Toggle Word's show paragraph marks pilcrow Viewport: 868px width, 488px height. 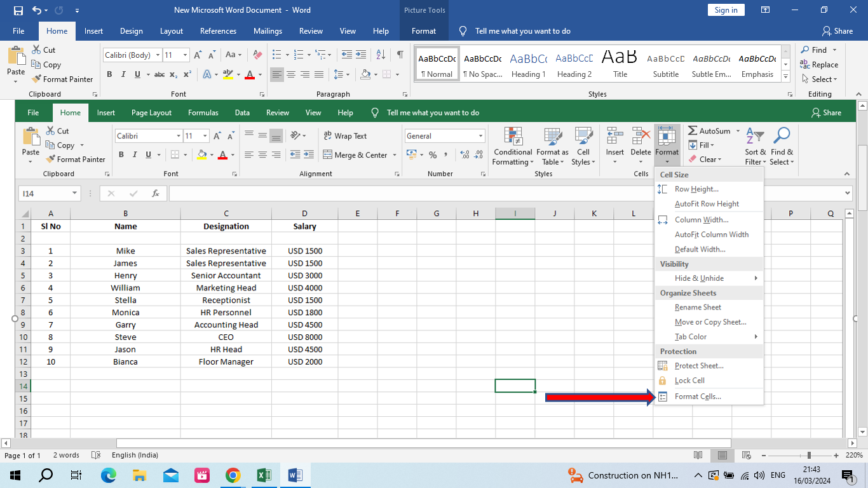point(400,55)
